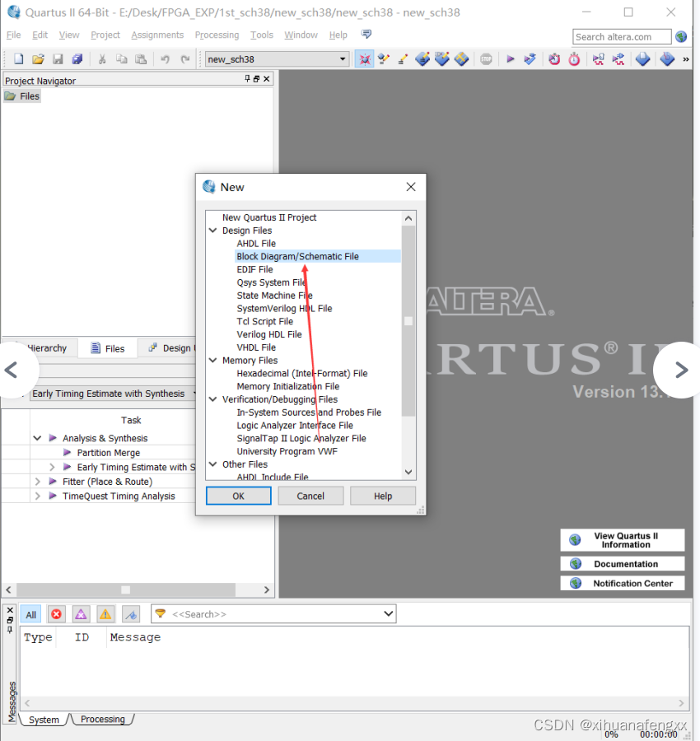This screenshot has width=700, height=741.
Task: Open file using folder toolbar icon
Action: 38,58
